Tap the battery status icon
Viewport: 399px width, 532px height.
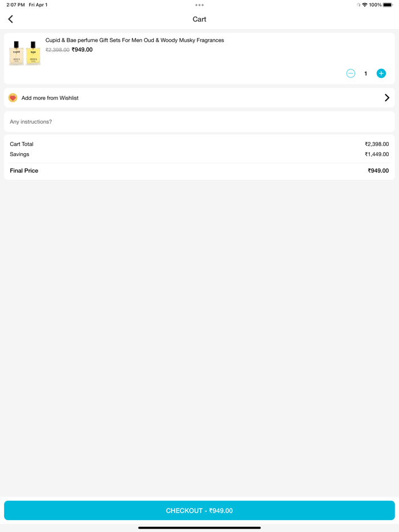(x=388, y=5)
